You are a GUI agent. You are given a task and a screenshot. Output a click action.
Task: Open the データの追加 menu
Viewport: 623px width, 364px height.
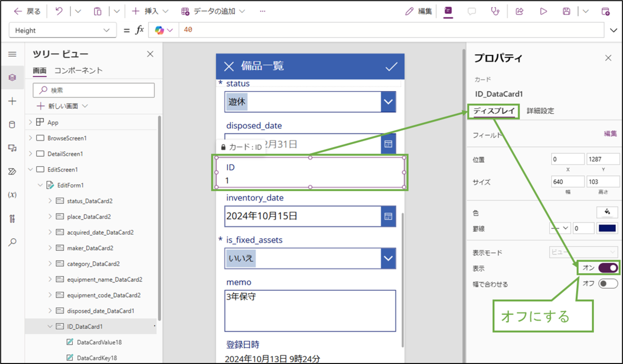[213, 11]
